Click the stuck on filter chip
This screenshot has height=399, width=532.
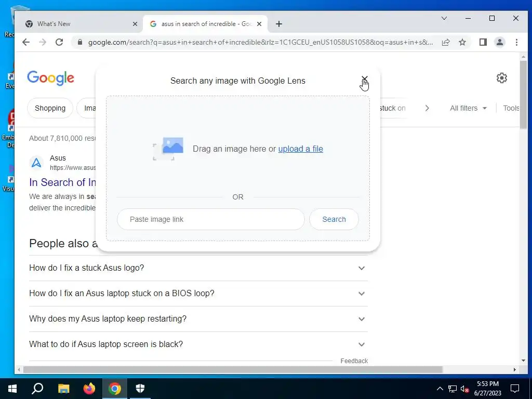tap(392, 108)
